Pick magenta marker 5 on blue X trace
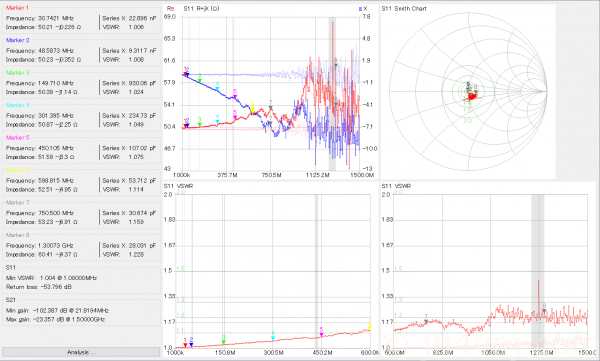The image size is (600, 361). pos(235,96)
